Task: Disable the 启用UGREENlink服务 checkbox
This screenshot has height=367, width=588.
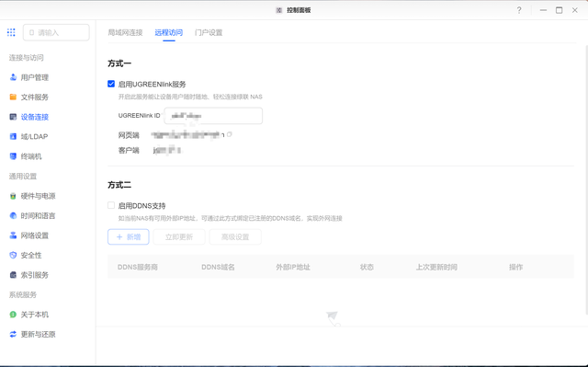Action: [111, 84]
